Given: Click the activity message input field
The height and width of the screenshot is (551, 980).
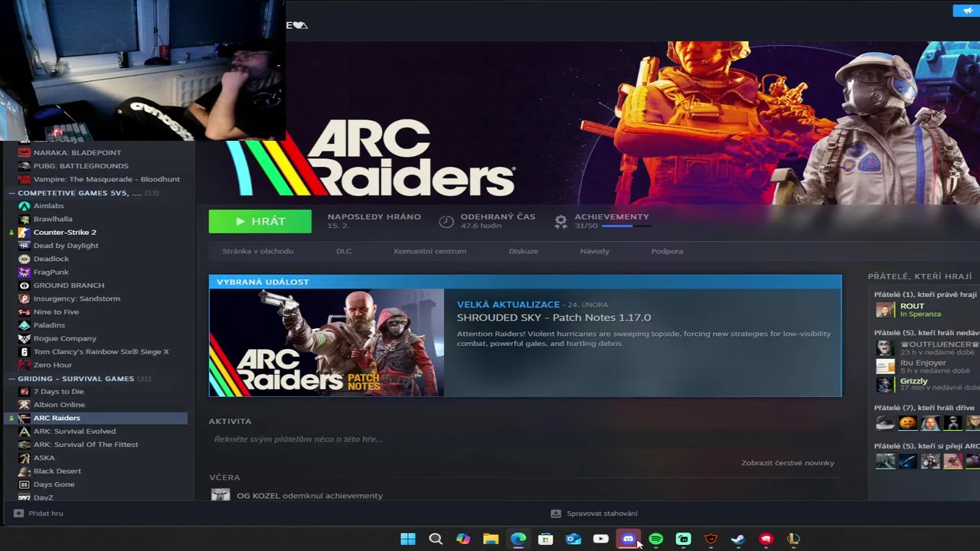Looking at the screenshot, I should click(x=525, y=439).
